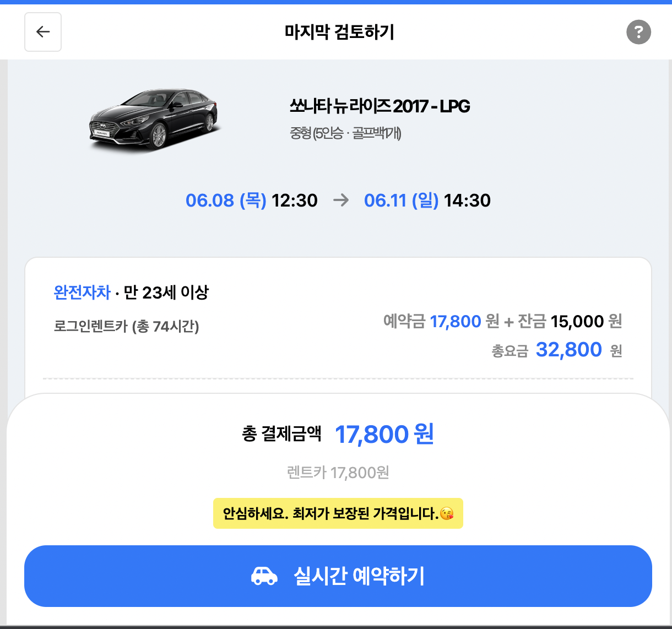Select the return date 06.11 (일) 14:30
Image resolution: width=672 pixels, height=629 pixels.
coord(428,200)
